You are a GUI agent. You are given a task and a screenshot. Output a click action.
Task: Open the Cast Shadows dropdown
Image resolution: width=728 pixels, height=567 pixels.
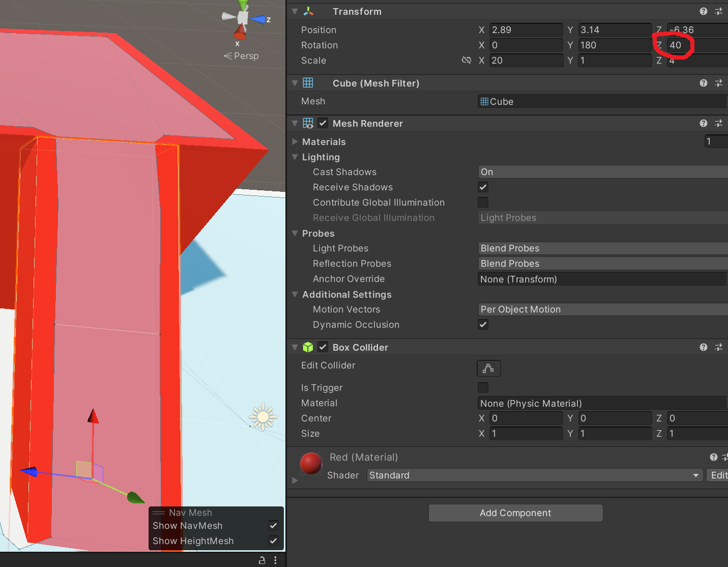(603, 172)
